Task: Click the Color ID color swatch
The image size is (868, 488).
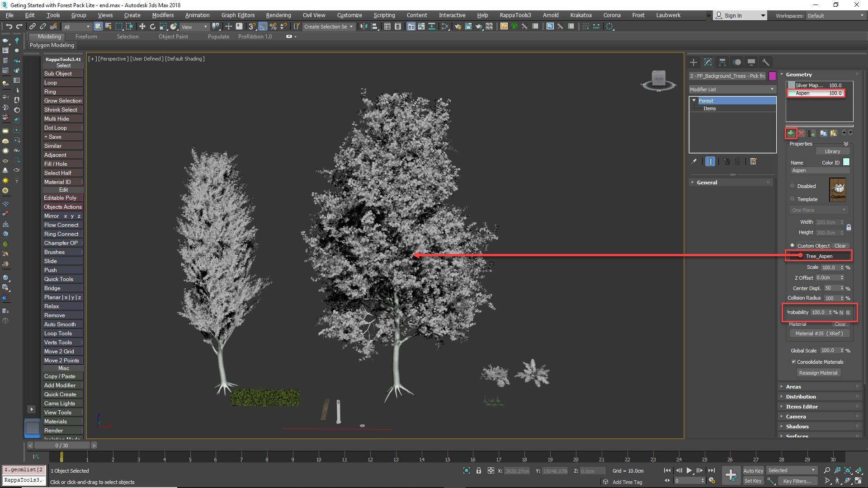Action: coord(846,162)
